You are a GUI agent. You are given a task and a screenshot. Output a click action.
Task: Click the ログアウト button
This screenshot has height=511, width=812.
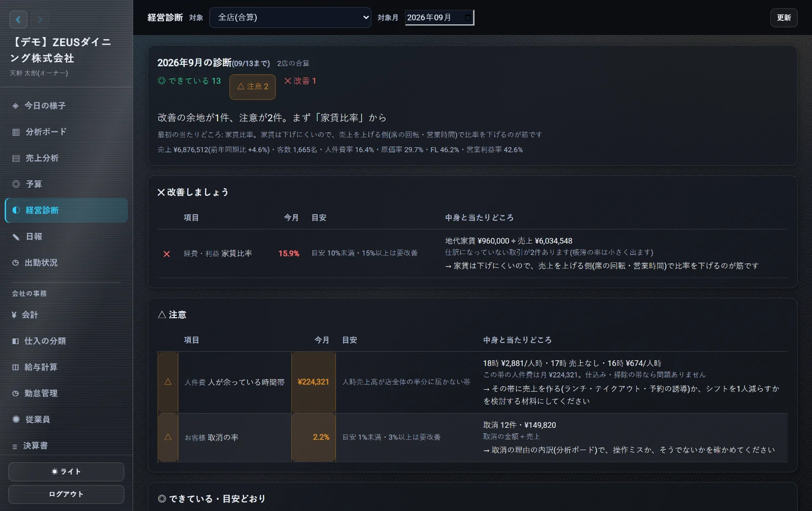point(66,494)
